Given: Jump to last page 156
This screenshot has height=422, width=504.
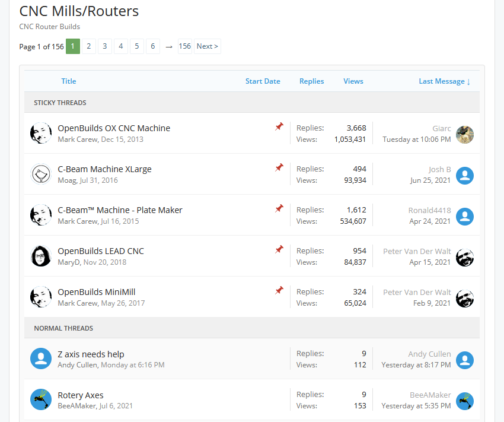Looking at the screenshot, I should (x=185, y=46).
